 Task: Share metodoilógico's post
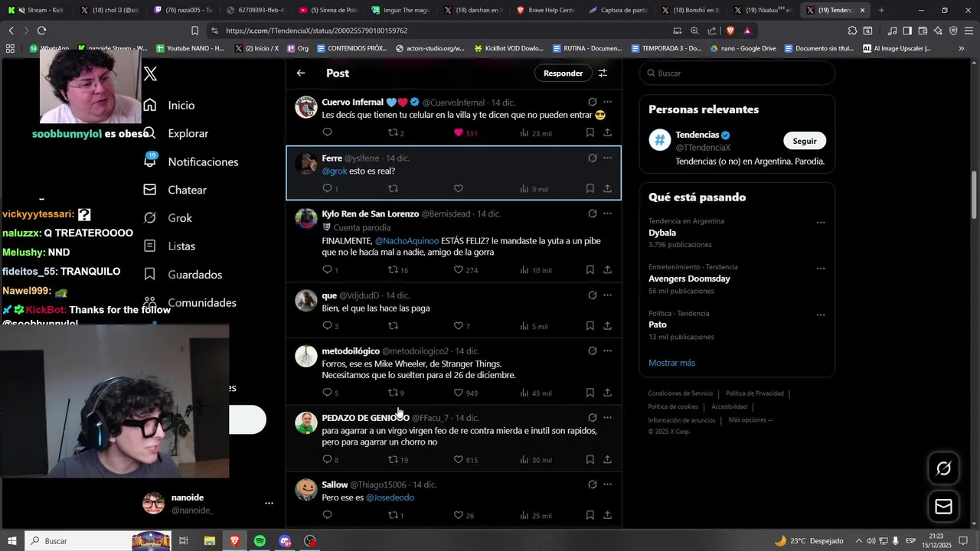607,393
